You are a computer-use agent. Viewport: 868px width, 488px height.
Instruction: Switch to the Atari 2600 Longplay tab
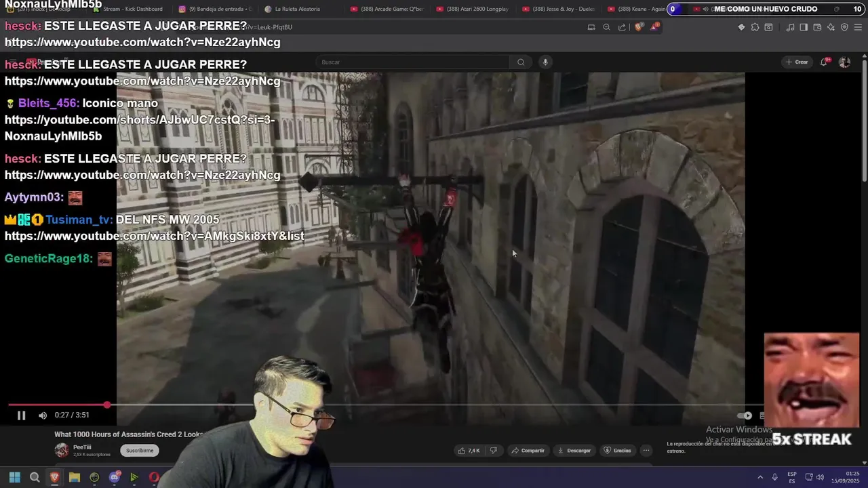click(x=473, y=9)
